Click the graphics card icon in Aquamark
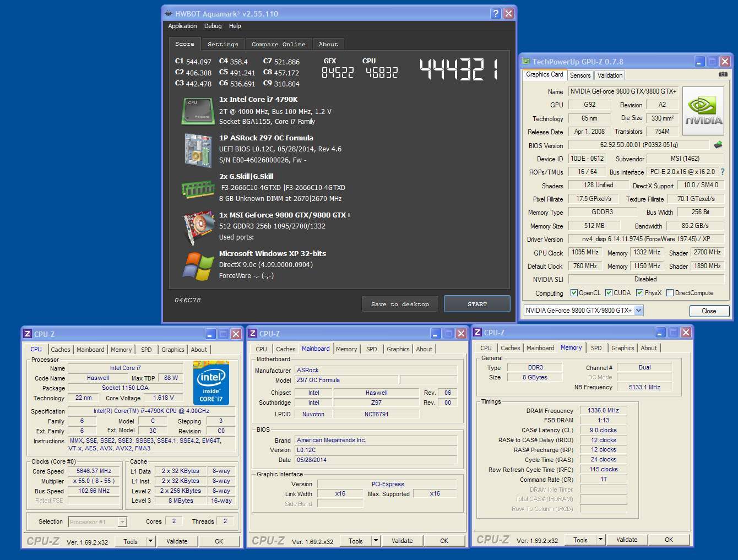Image resolution: width=738 pixels, height=560 pixels. [x=198, y=227]
